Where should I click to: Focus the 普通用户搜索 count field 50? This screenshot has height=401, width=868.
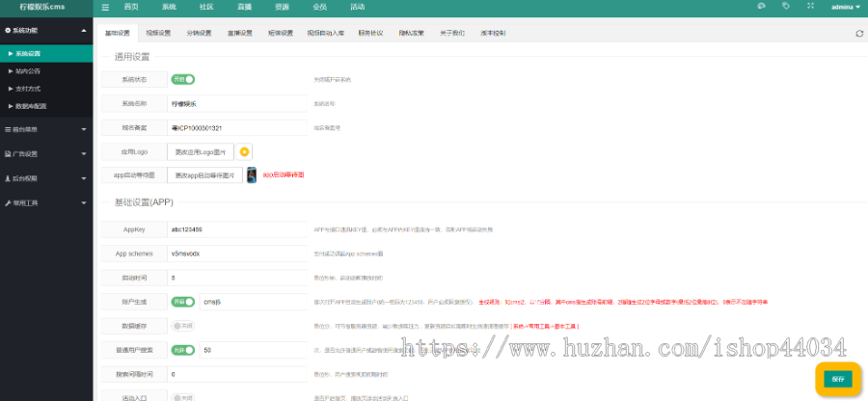(253, 350)
